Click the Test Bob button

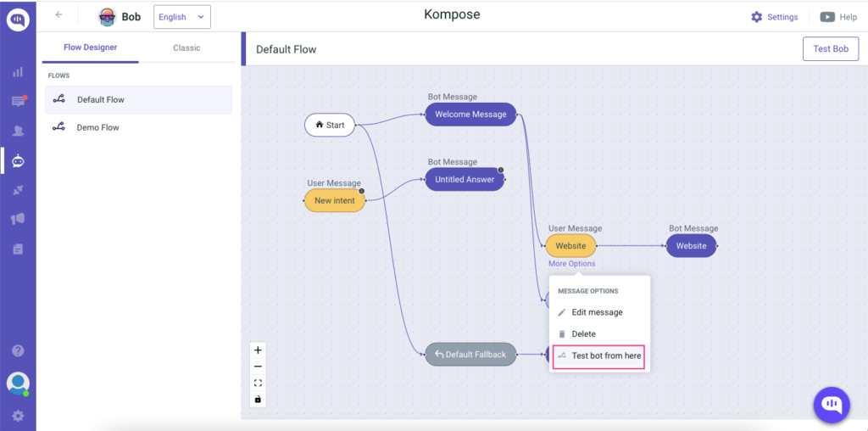831,48
